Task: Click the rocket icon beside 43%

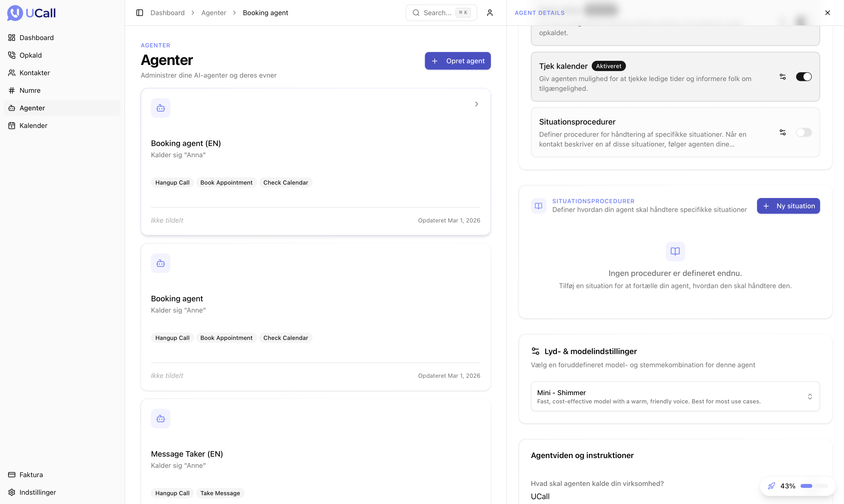Action: point(771,486)
